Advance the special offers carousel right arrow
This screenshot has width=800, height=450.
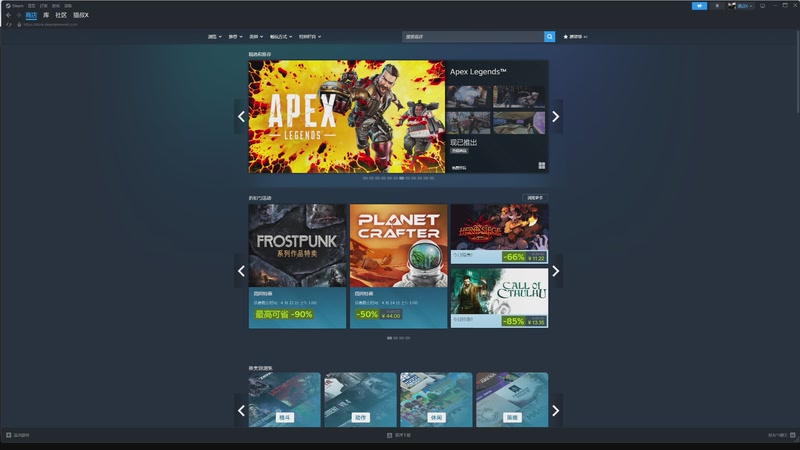(x=556, y=271)
